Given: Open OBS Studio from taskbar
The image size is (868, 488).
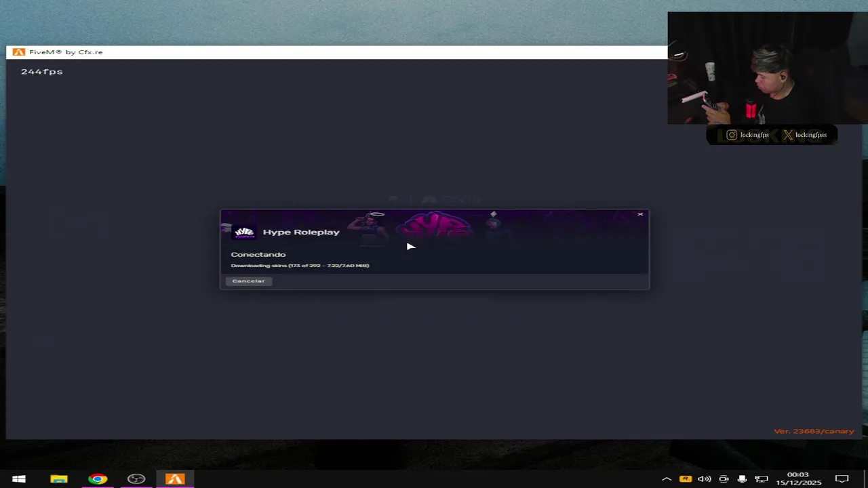Looking at the screenshot, I should 136,479.
